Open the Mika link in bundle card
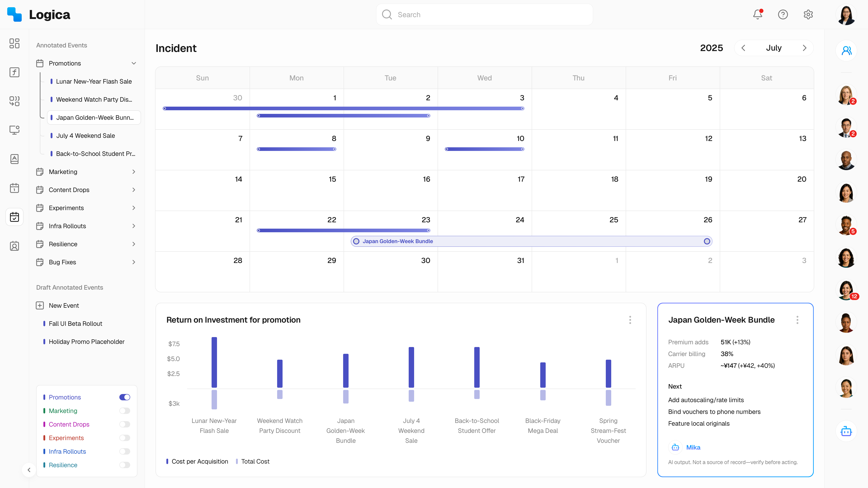 (x=694, y=447)
